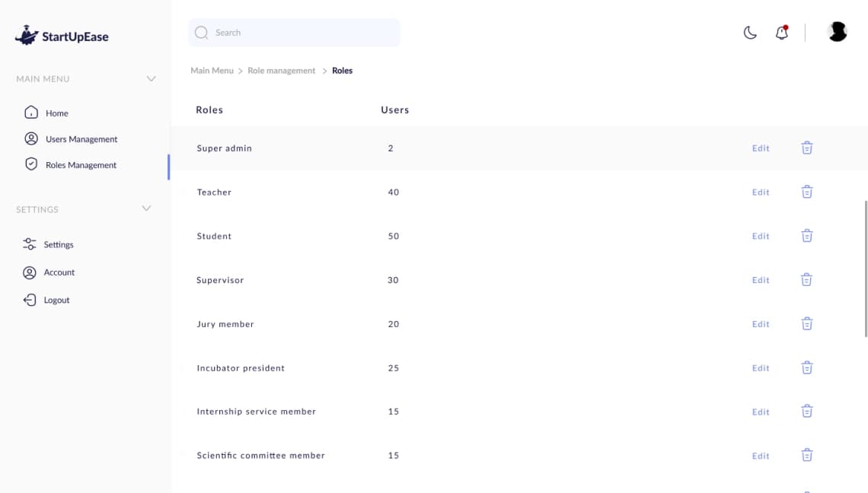Select the Student role name
Image resolution: width=868 pixels, height=493 pixels.
214,236
